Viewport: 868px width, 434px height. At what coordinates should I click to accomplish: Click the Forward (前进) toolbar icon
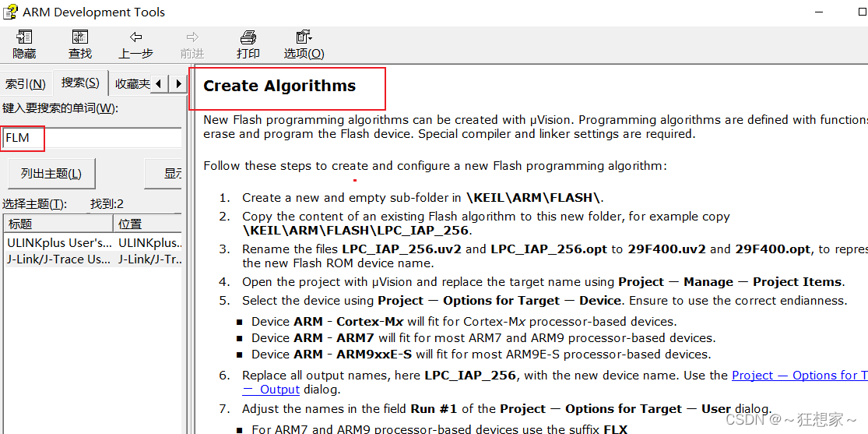pyautogui.click(x=192, y=44)
